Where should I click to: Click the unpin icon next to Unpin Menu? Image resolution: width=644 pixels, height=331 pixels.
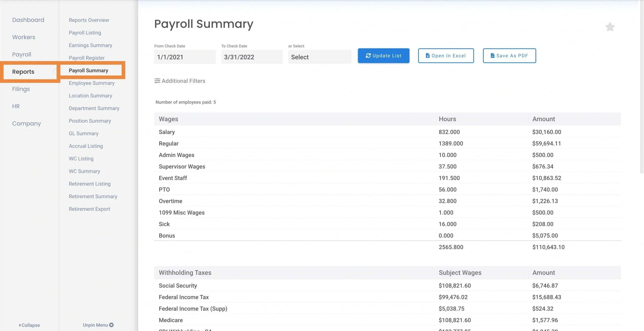111,325
